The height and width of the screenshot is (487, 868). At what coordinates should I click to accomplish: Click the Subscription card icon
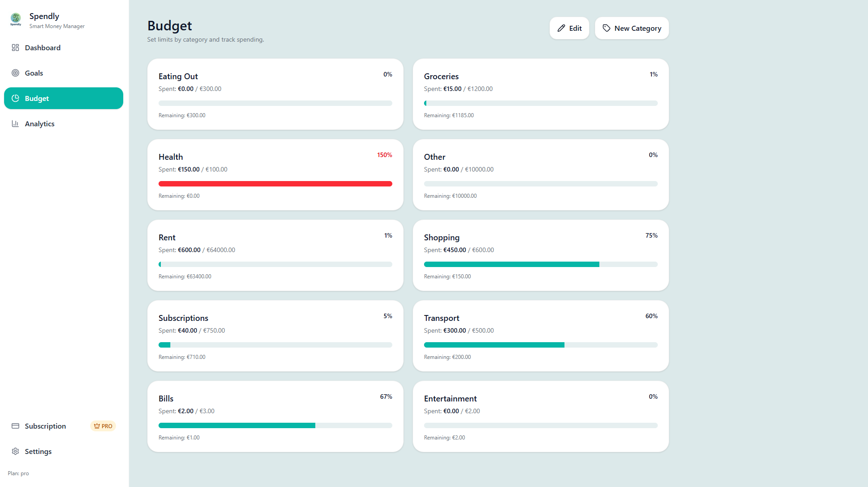[x=15, y=426]
